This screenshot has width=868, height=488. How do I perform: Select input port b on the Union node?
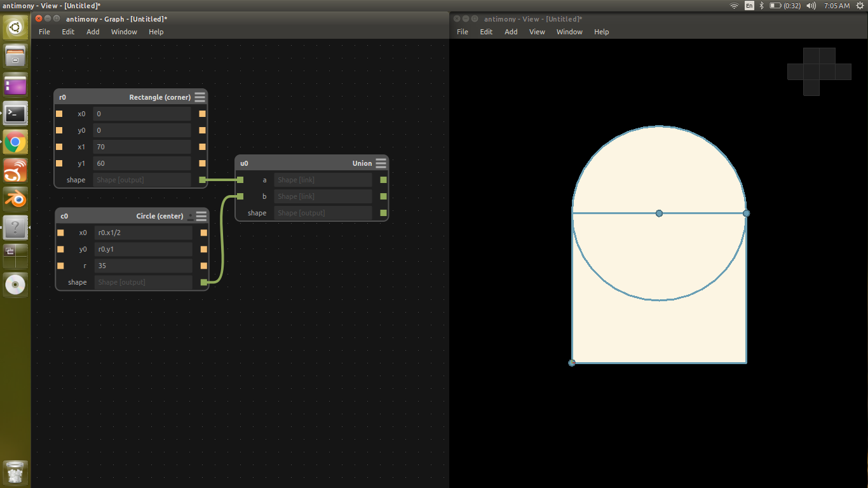(241, 196)
